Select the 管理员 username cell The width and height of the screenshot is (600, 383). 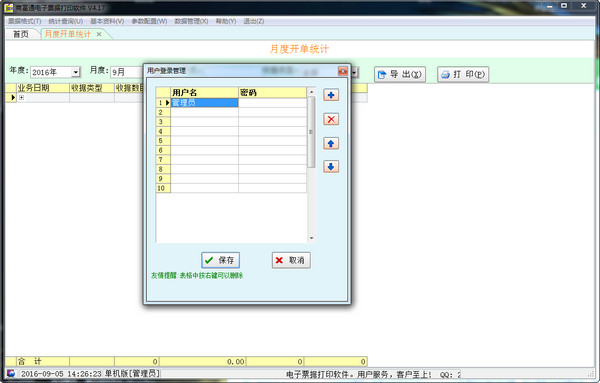204,103
